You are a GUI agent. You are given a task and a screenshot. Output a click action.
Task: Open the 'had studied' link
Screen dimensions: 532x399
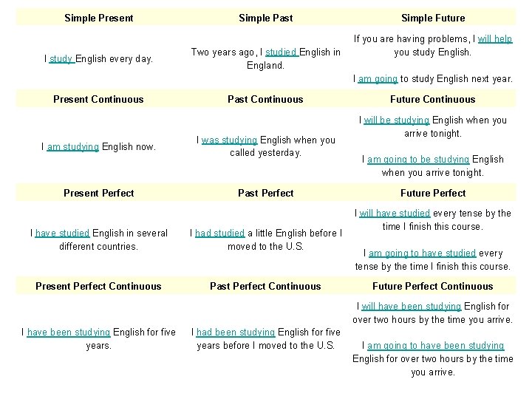click(220, 233)
